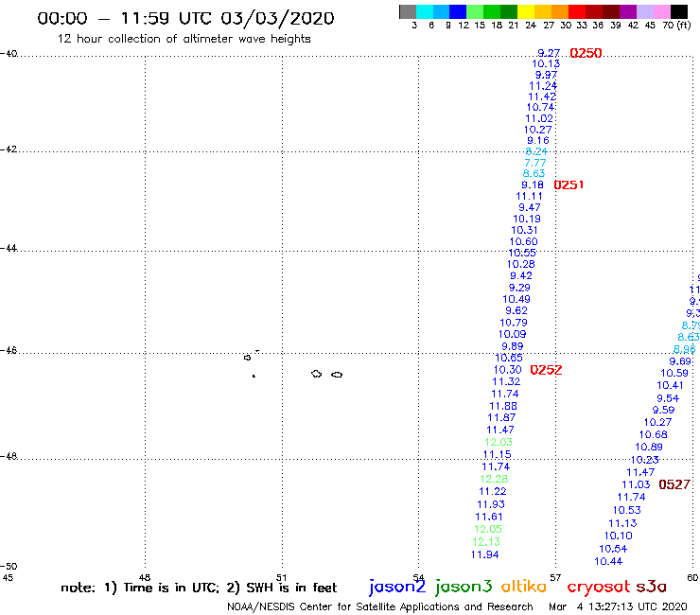Click wave height value 10.60
Viewport: 700px width, 615px height.
click(x=524, y=242)
